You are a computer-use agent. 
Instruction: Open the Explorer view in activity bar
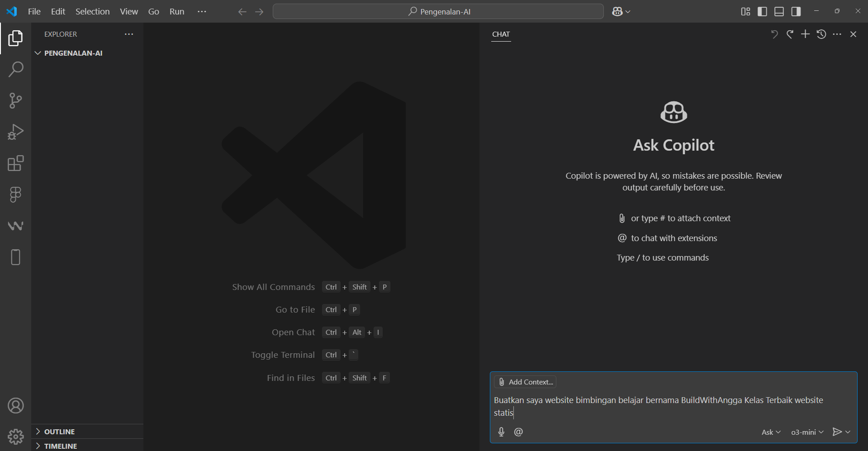pos(15,38)
